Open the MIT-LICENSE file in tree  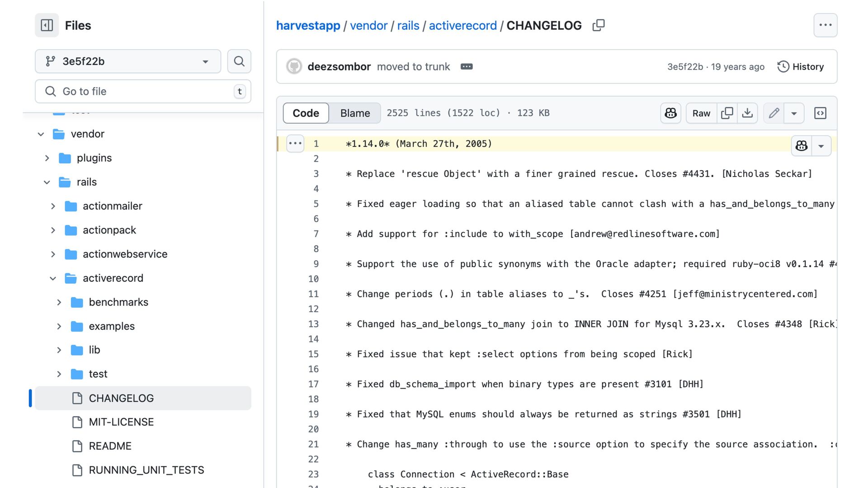(x=121, y=422)
